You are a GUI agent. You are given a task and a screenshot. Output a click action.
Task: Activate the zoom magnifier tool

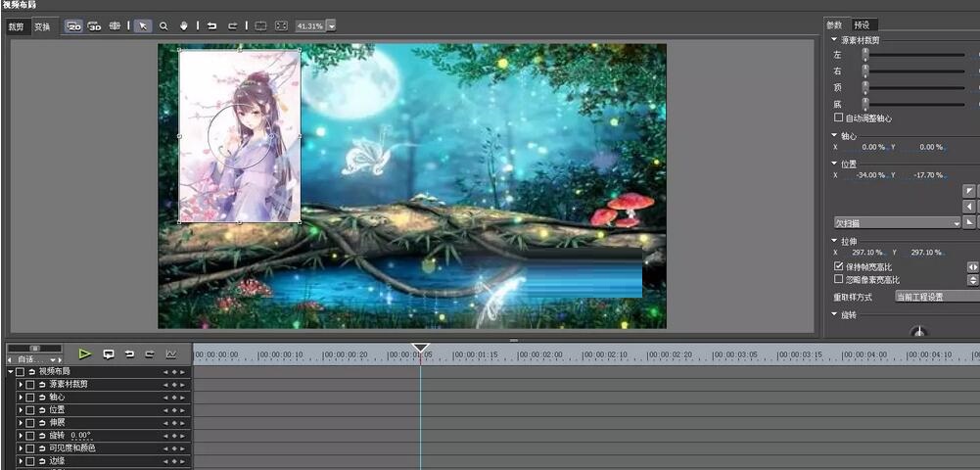(x=163, y=26)
